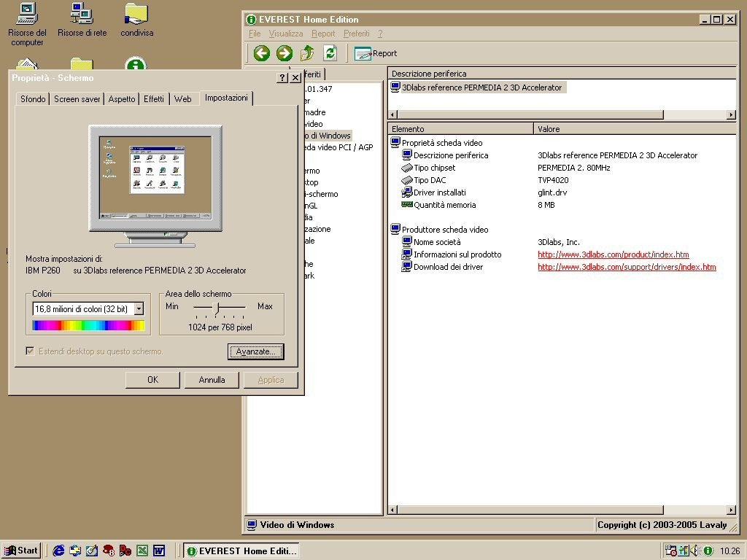Switch to the Web tab
The image size is (747, 560).
(183, 98)
